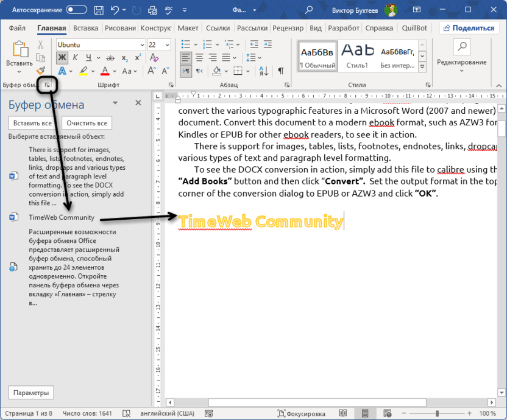The image size is (507, 420).
Task: Open the font size dropdown
Action: click(x=168, y=45)
